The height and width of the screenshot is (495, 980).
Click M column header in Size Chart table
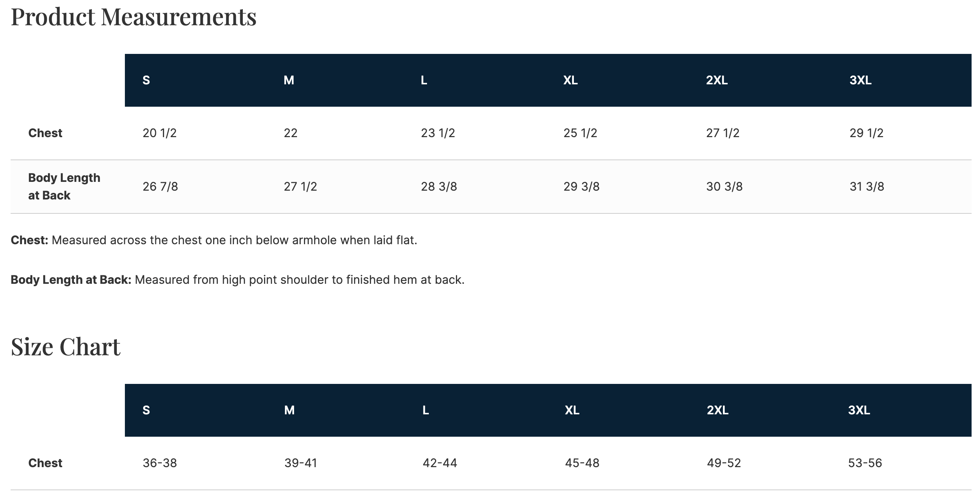coord(289,410)
